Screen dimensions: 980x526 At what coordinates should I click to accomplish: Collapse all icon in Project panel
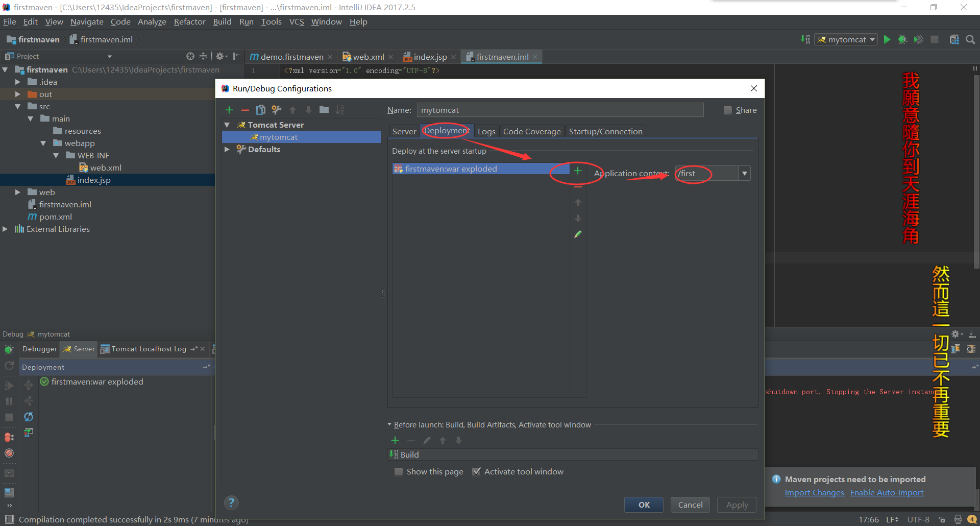coord(203,56)
